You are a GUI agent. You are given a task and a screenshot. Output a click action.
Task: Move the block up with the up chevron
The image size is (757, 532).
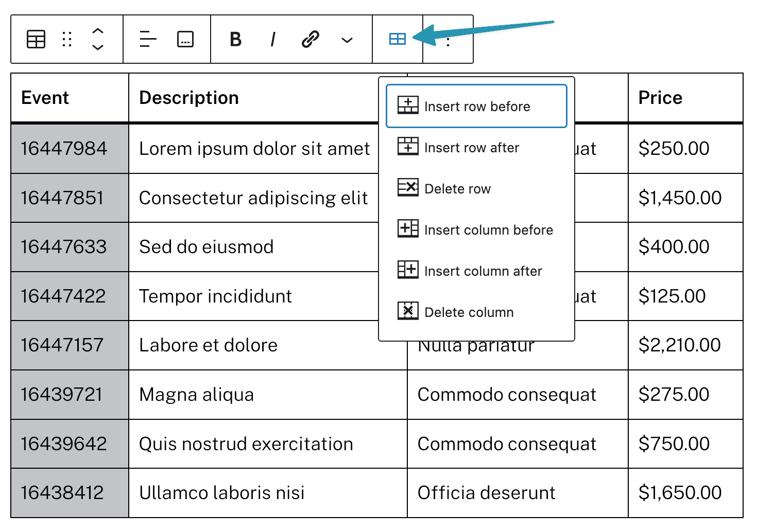pyautogui.click(x=98, y=31)
